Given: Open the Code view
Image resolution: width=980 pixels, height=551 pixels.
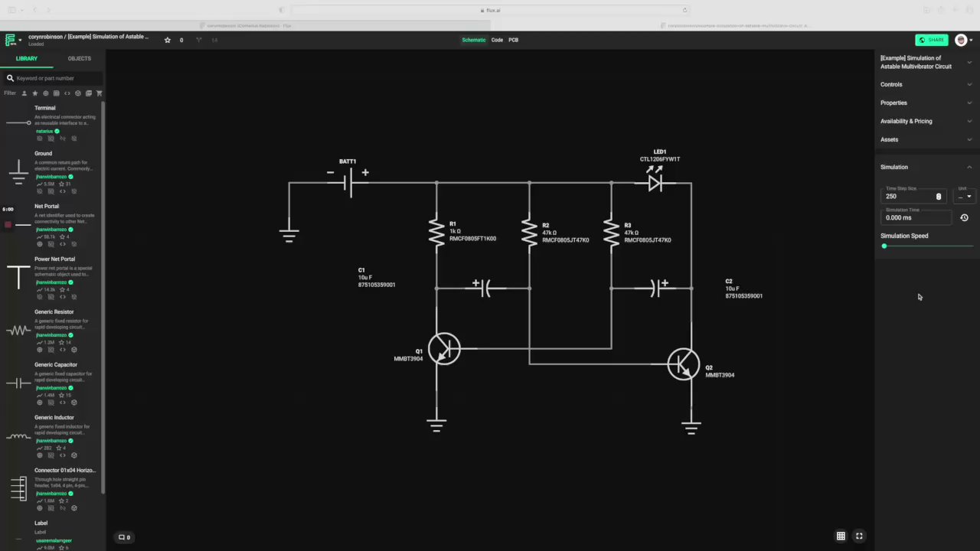Looking at the screenshot, I should pyautogui.click(x=497, y=40).
